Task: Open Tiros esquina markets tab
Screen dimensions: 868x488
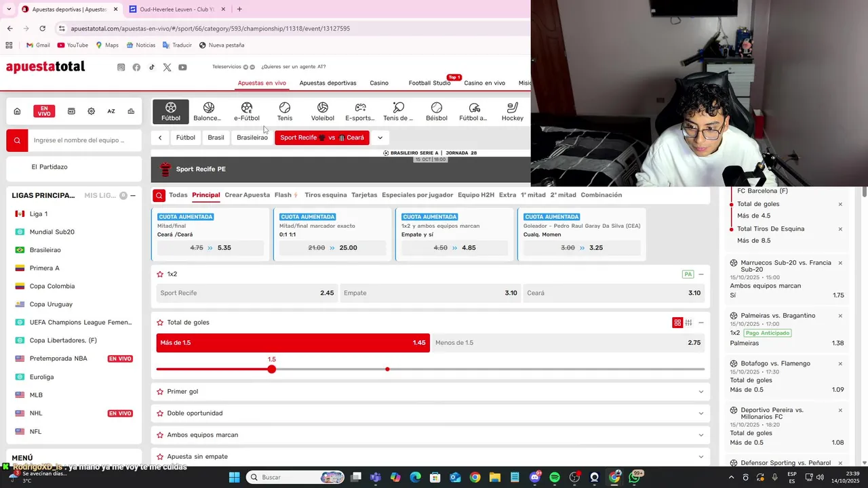Action: 325,195
